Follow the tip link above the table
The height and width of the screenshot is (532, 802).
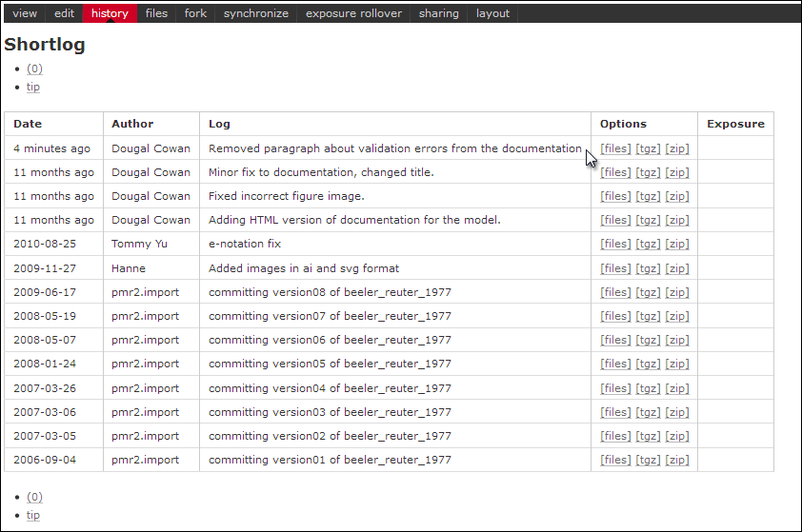click(x=32, y=87)
